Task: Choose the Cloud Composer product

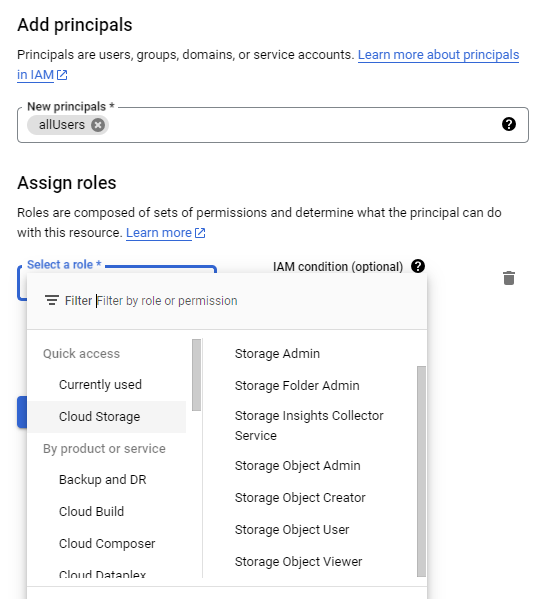Action: click(107, 544)
